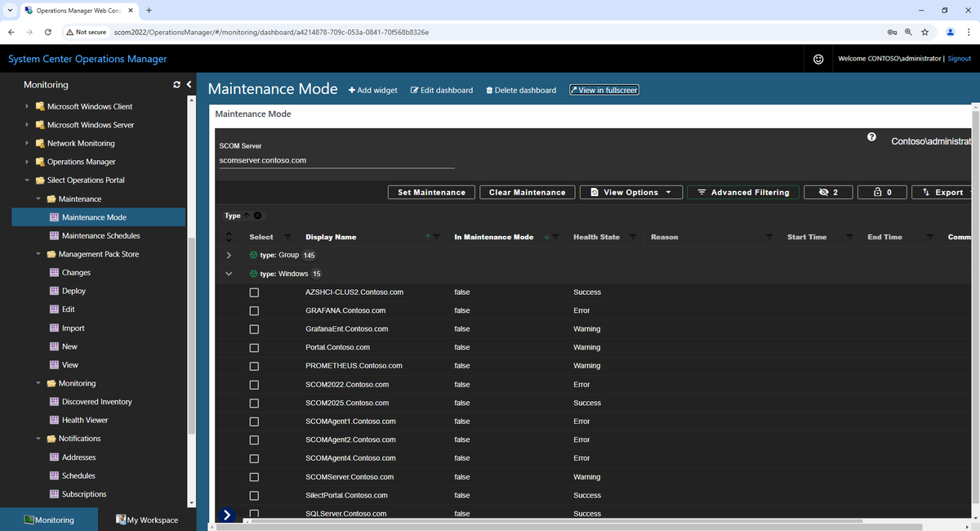Click the Health Viewer view icon
The width and height of the screenshot is (980, 531).
54,420
